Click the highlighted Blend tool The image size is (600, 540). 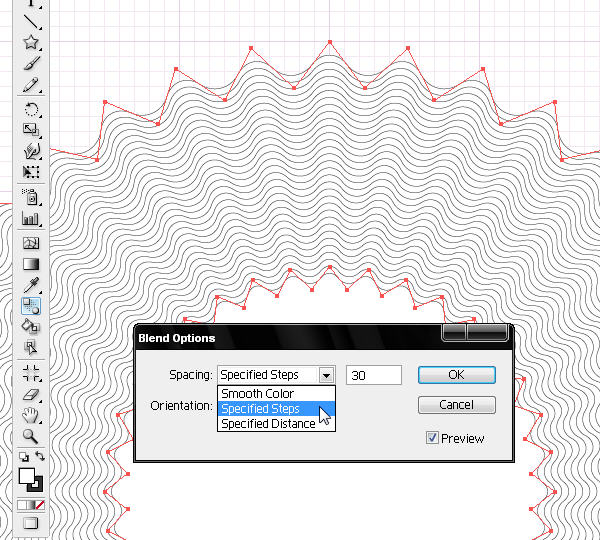click(x=31, y=306)
